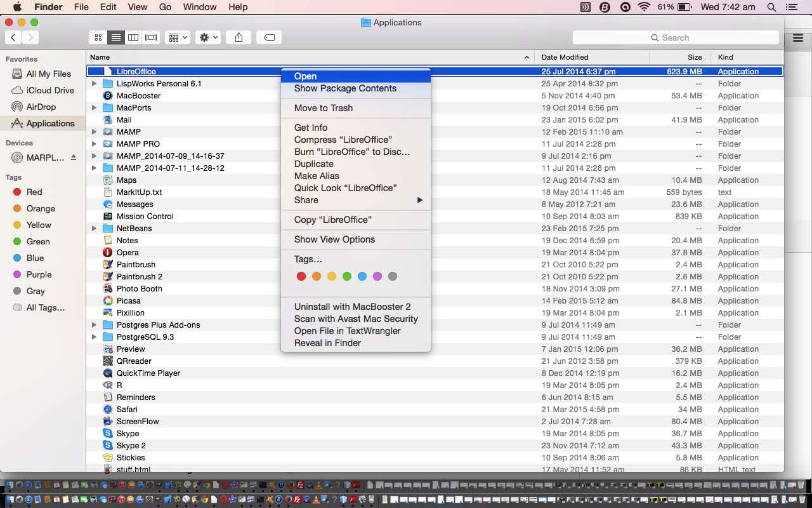Screen dimensions: 812x508
Task: Expand the Postgres Plus Add-ons folder
Action: pyautogui.click(x=94, y=324)
